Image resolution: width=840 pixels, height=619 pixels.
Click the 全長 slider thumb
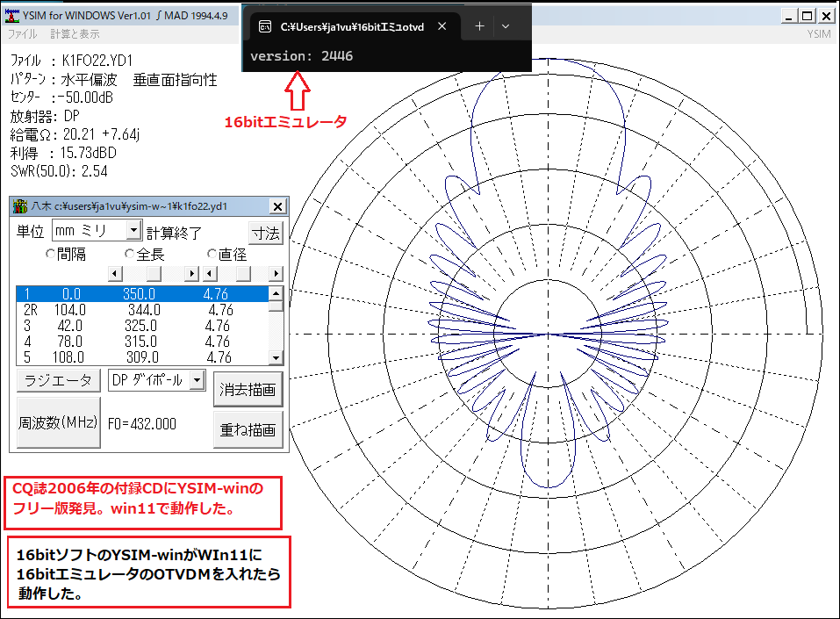click(154, 274)
